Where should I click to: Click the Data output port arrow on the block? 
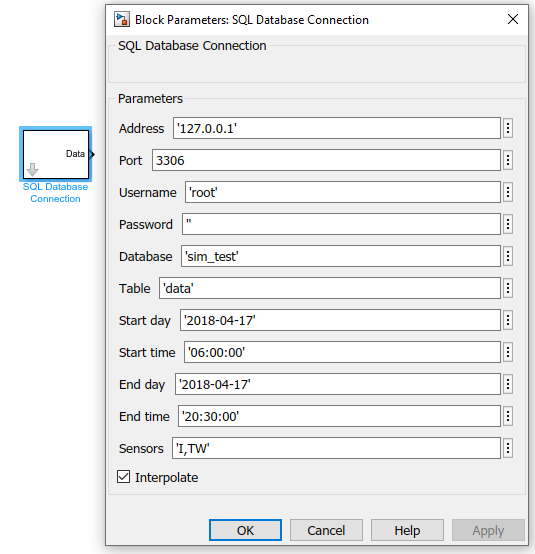tap(92, 154)
